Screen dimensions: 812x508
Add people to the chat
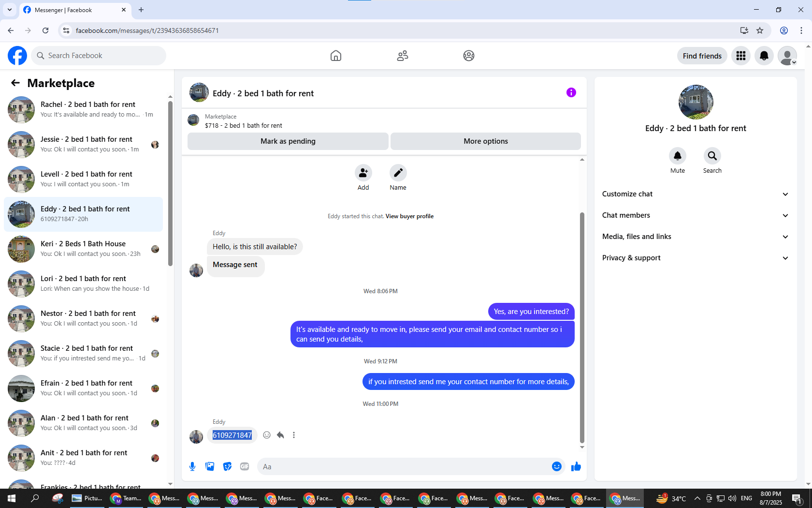click(363, 173)
